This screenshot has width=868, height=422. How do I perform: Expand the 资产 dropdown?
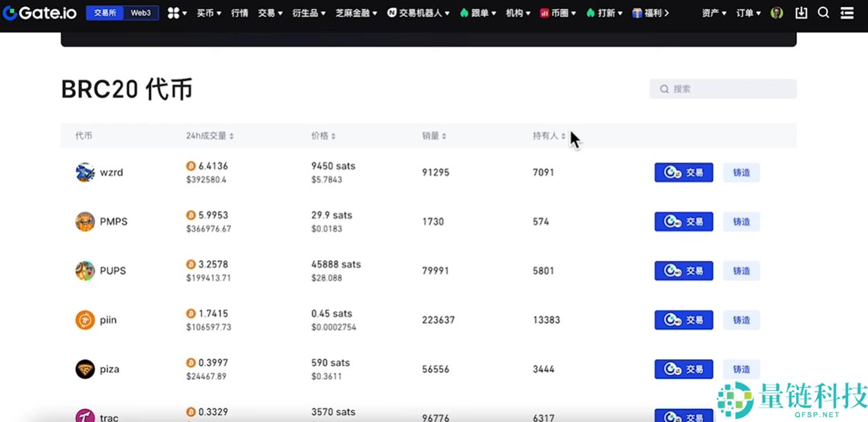tap(713, 12)
